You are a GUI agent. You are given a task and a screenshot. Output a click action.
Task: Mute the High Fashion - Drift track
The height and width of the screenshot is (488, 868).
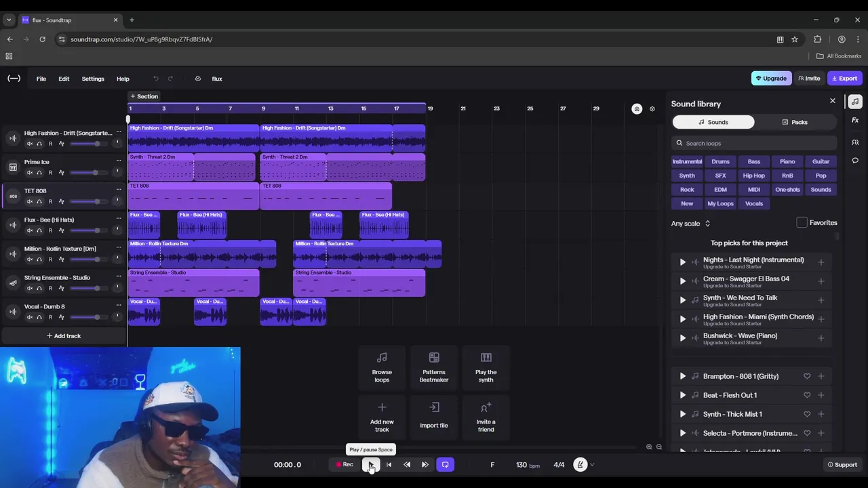pyautogui.click(x=29, y=144)
